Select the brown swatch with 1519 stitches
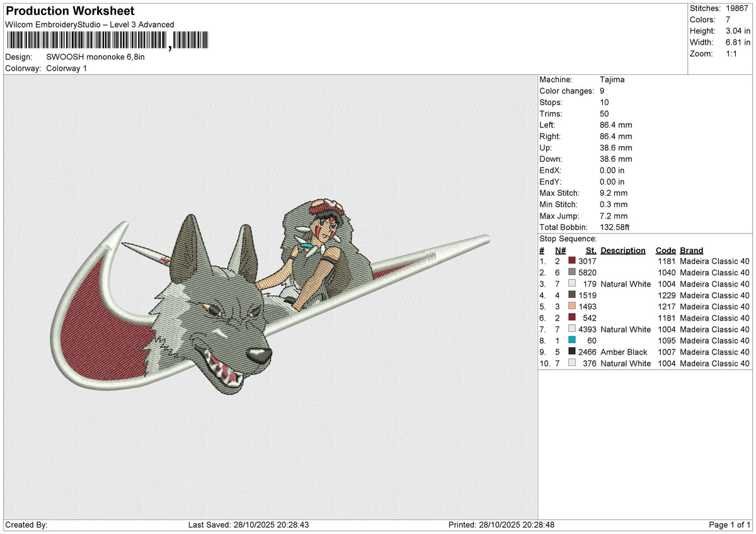756x534 pixels. click(x=572, y=295)
